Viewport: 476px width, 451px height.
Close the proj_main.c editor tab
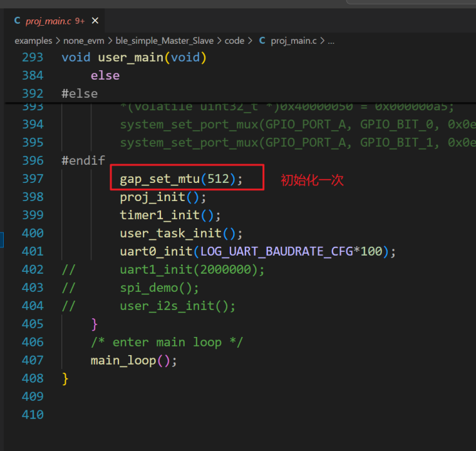[95, 21]
